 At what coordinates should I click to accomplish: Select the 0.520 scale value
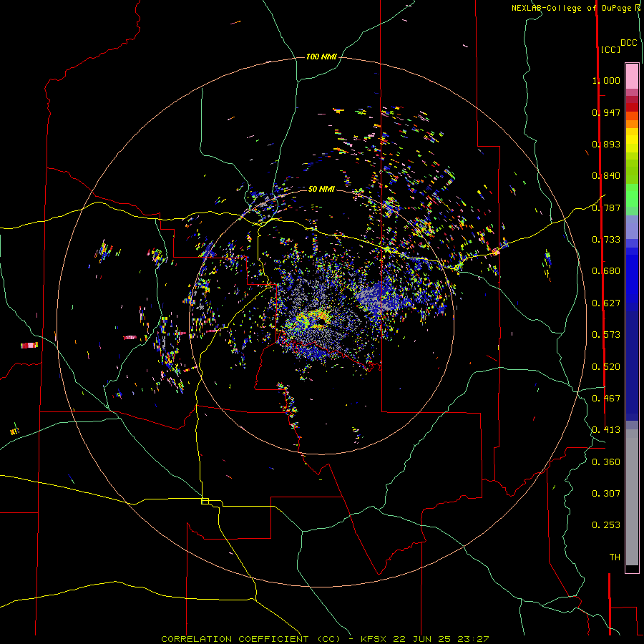(606, 367)
